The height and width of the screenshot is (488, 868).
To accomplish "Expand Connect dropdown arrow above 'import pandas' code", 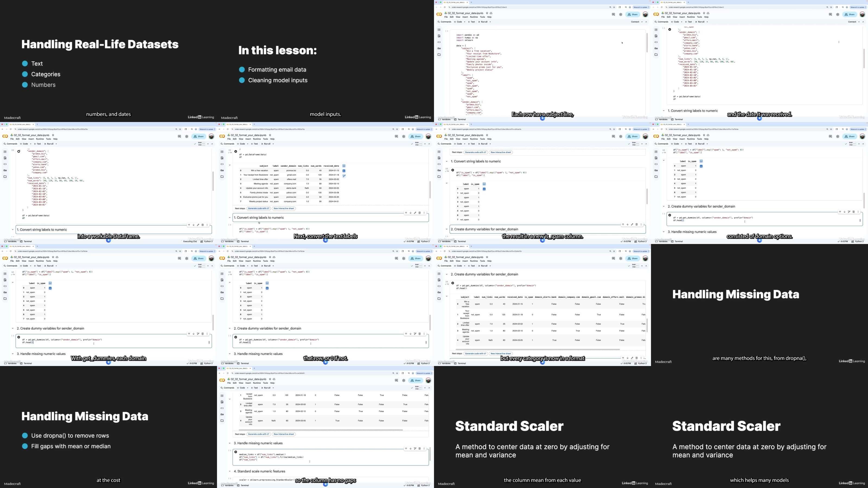I will click(x=642, y=22).
